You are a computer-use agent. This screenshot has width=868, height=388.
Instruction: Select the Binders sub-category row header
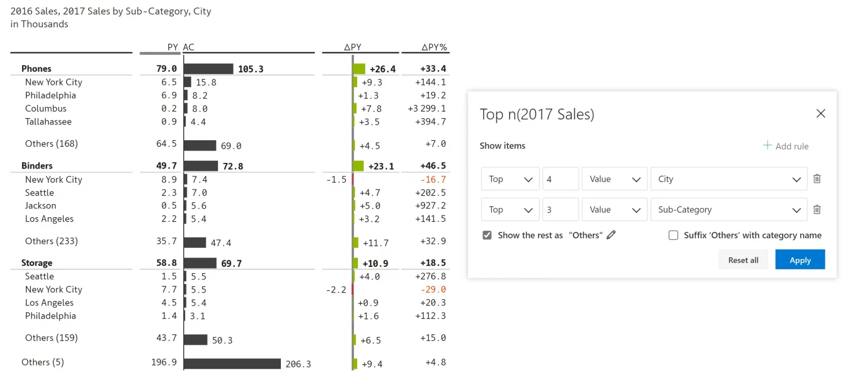click(37, 166)
